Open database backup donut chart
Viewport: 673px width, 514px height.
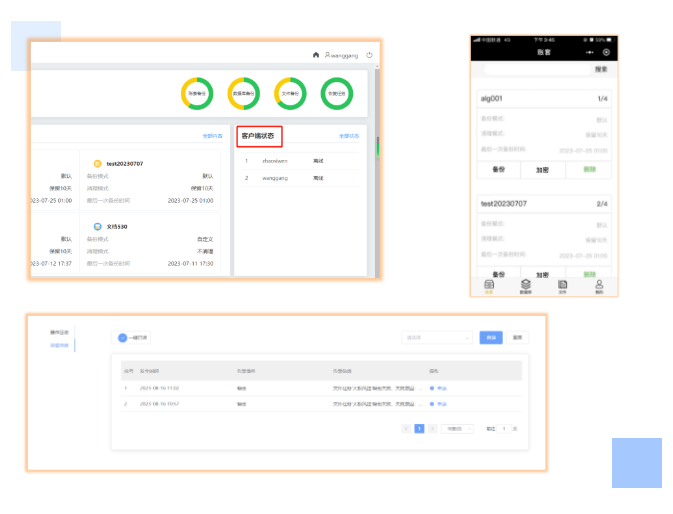(x=244, y=94)
